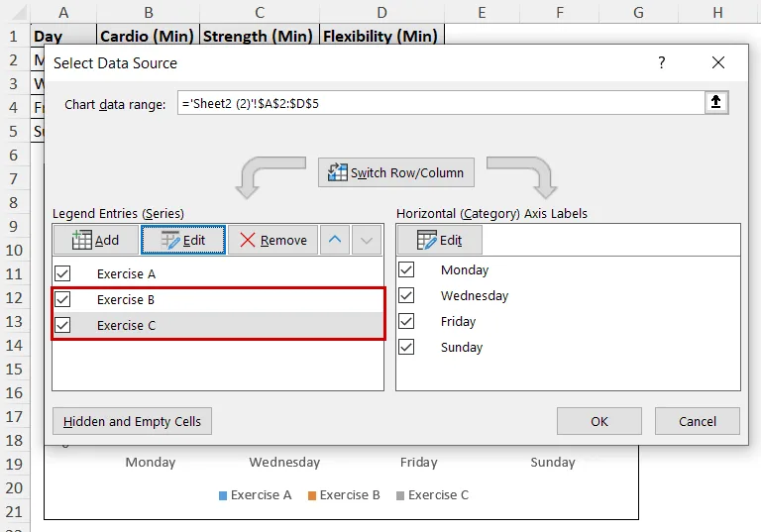Viewport: 761px width, 532px height.
Task: Click the Flexibility (Min) header cell
Action: 381,36
